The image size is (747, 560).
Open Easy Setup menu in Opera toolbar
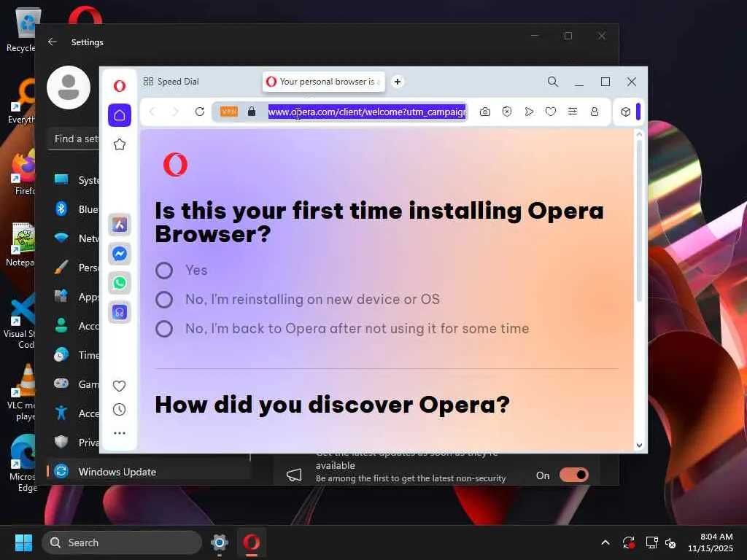(573, 112)
